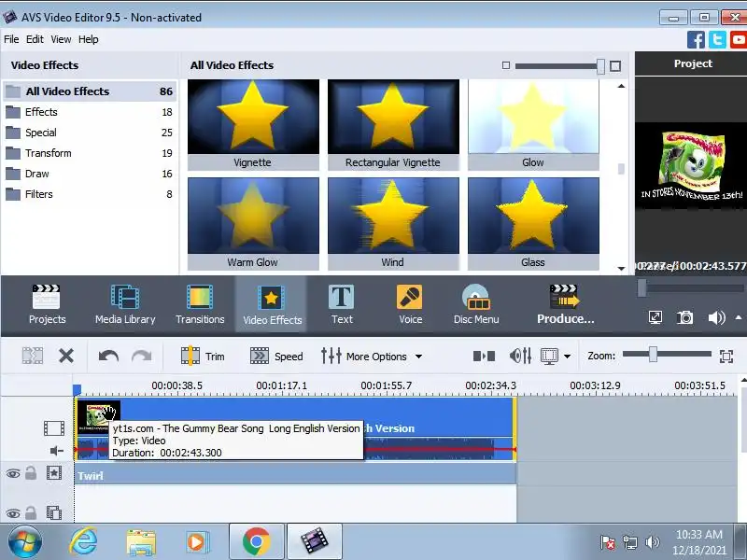
Task: Toggle lock on the video effects track
Action: [x=31, y=473]
